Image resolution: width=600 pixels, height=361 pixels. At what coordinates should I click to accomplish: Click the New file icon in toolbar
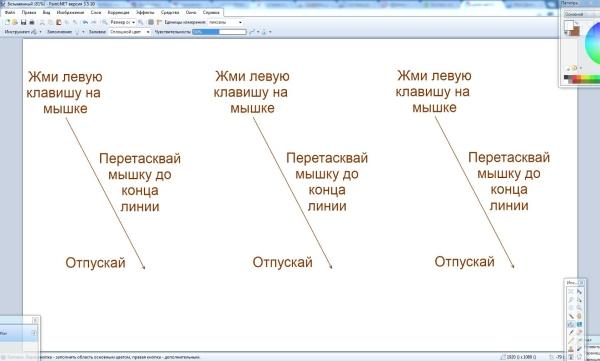coord(7,22)
